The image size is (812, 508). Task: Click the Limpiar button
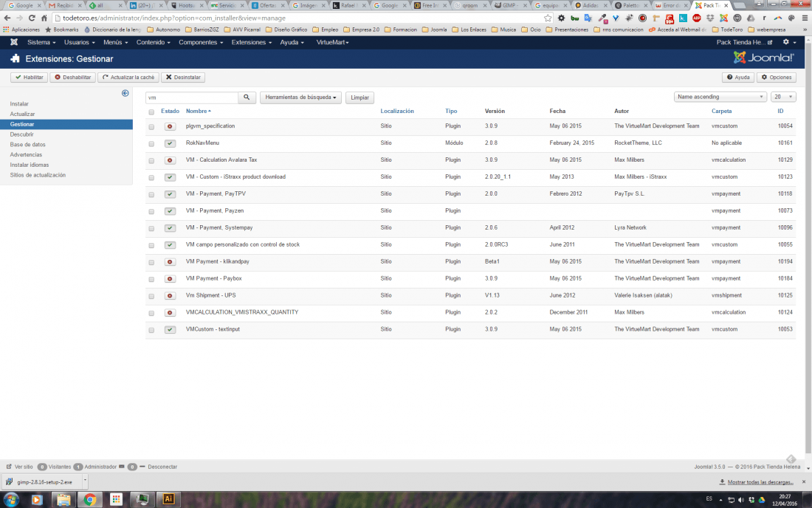[x=359, y=97]
